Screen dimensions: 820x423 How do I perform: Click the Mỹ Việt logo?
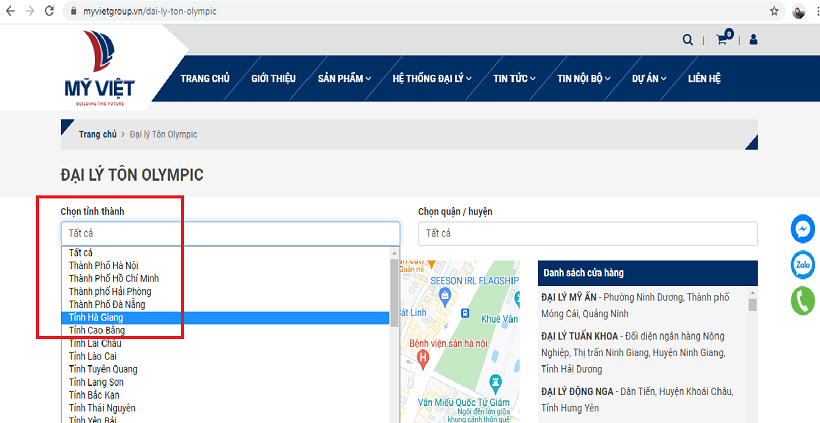[x=100, y=68]
